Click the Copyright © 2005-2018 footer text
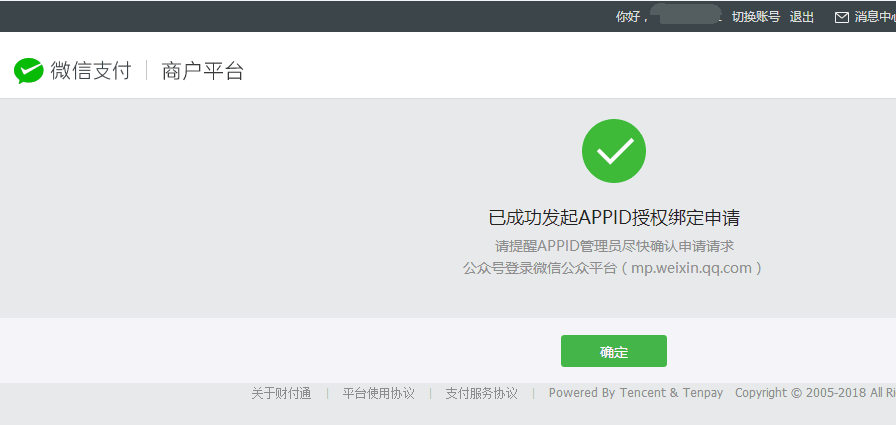896x425 pixels. 810,393
